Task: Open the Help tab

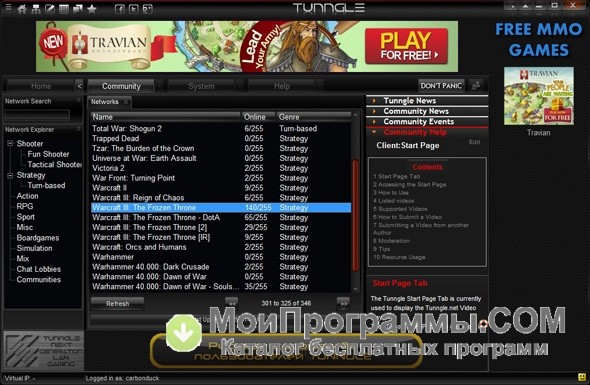Action: pyautogui.click(x=281, y=86)
